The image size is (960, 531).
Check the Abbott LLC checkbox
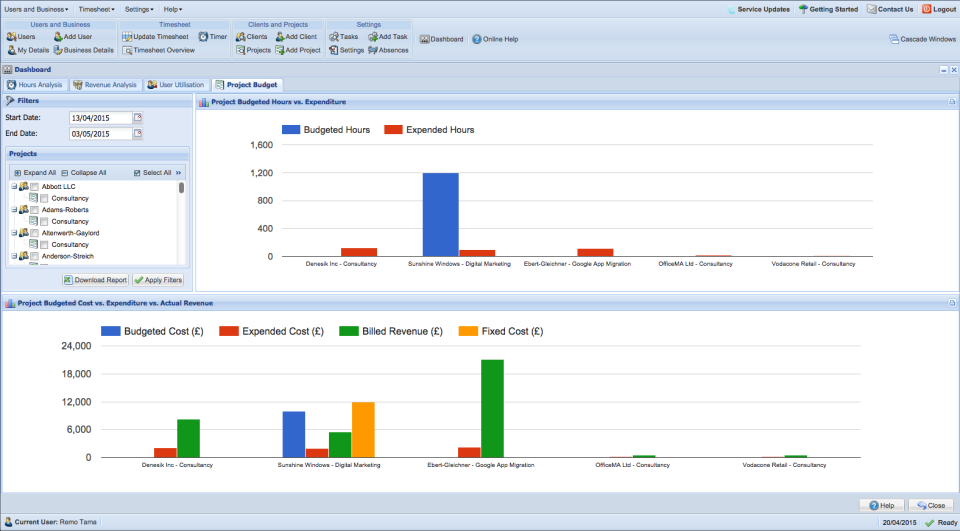pyautogui.click(x=34, y=187)
